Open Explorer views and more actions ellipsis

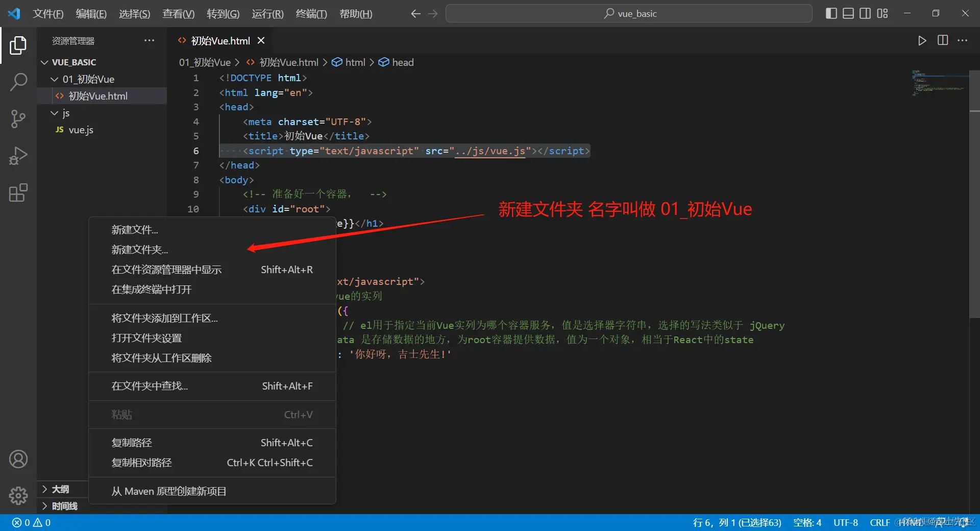click(x=149, y=40)
